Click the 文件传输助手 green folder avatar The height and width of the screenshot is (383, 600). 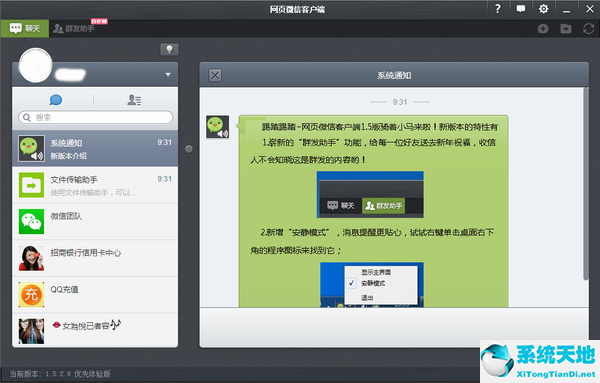31,185
